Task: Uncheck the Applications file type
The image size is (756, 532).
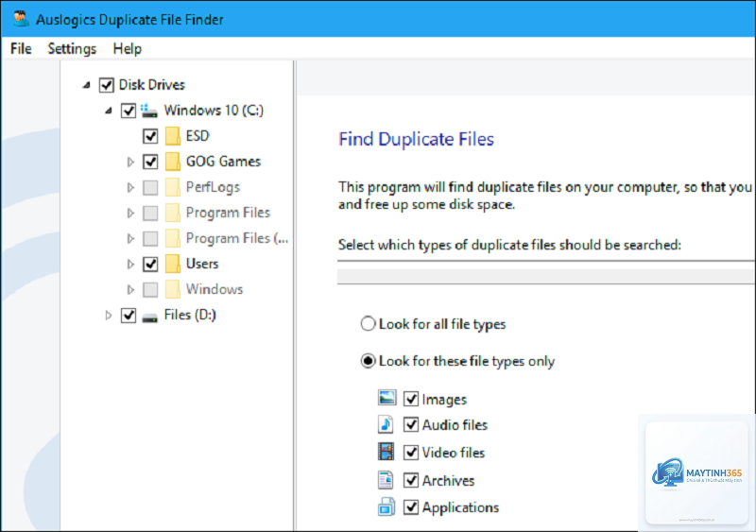Action: (411, 507)
